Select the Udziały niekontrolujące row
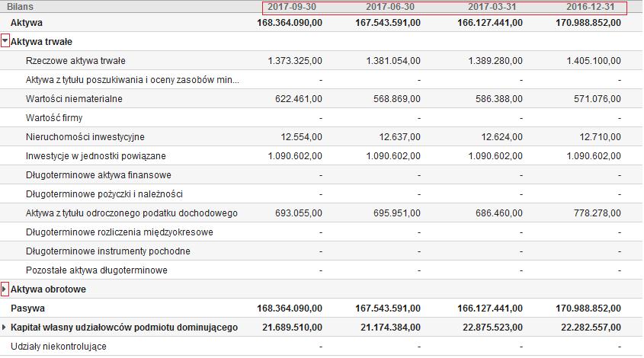 click(322, 347)
